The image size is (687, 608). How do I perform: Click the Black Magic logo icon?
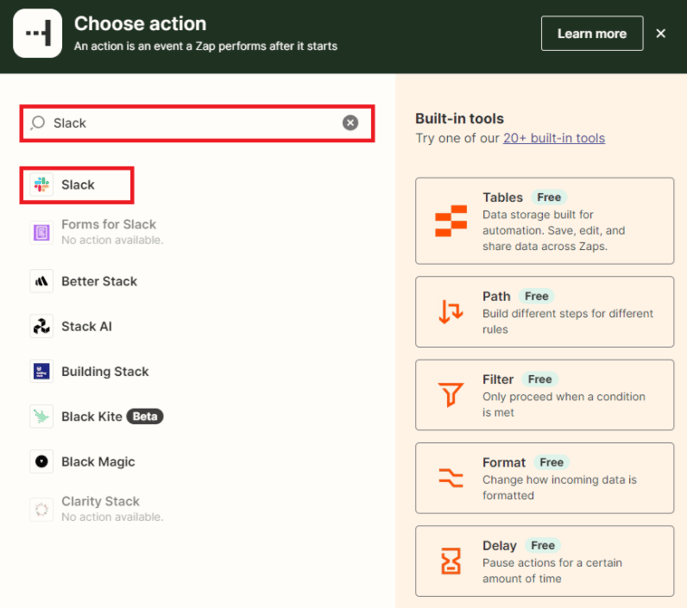(x=42, y=461)
